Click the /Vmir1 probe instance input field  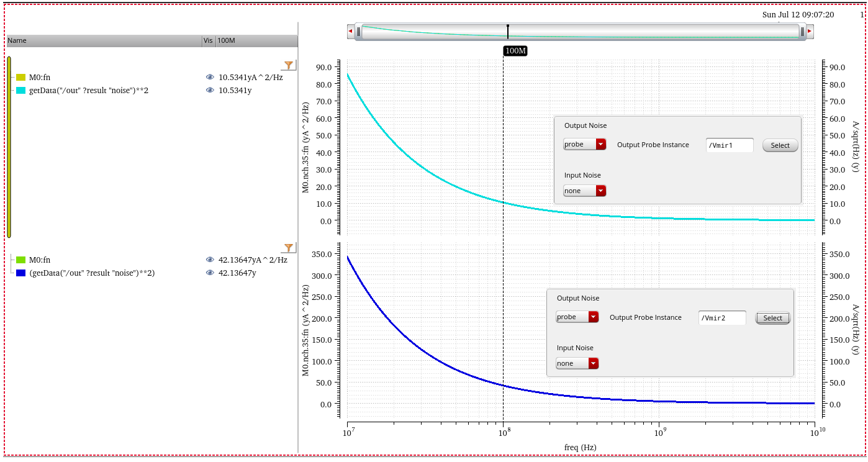(730, 145)
